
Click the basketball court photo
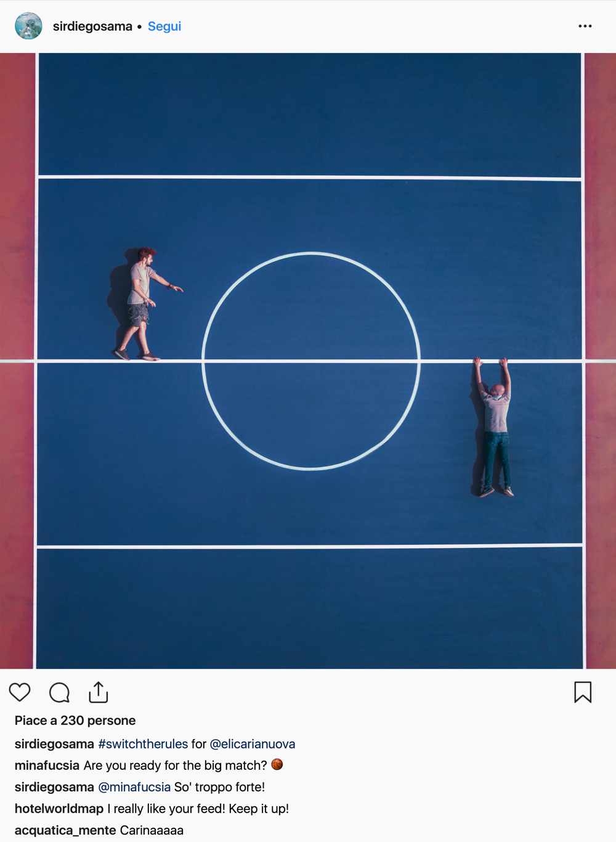(x=308, y=361)
